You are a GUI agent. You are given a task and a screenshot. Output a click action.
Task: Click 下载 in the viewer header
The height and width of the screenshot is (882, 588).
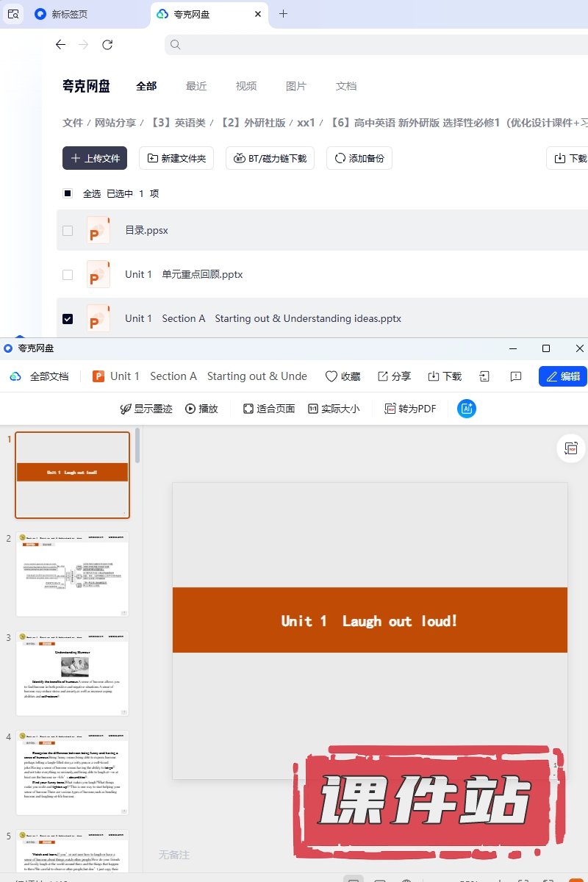coord(445,376)
